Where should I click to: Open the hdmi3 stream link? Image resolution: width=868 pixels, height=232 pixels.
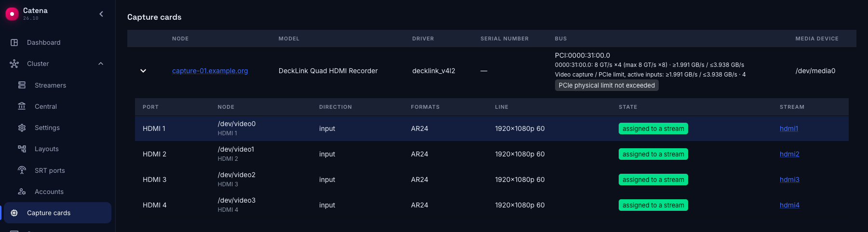[789, 180]
